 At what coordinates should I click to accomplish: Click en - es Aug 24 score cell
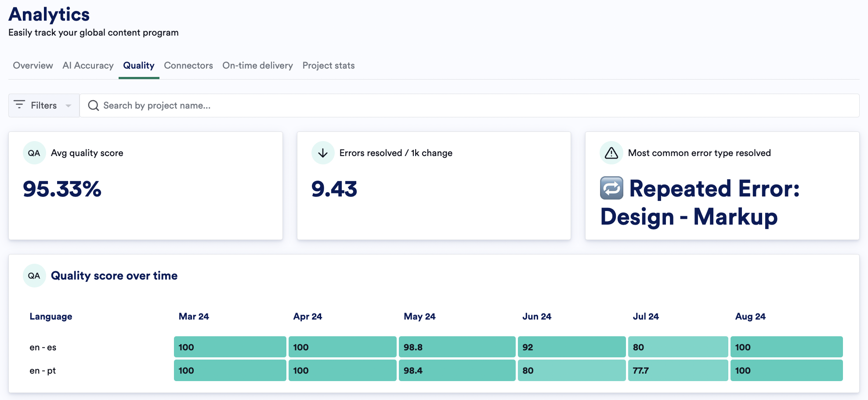coord(787,347)
